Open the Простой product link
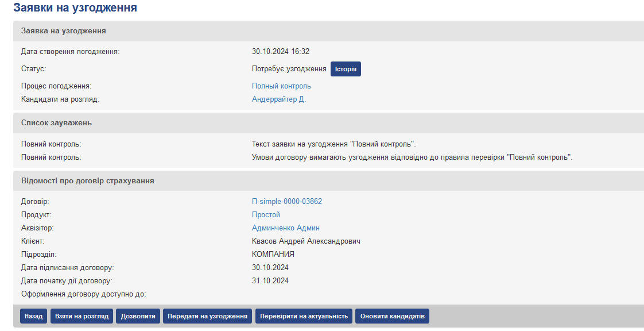644x331 pixels. tap(266, 215)
